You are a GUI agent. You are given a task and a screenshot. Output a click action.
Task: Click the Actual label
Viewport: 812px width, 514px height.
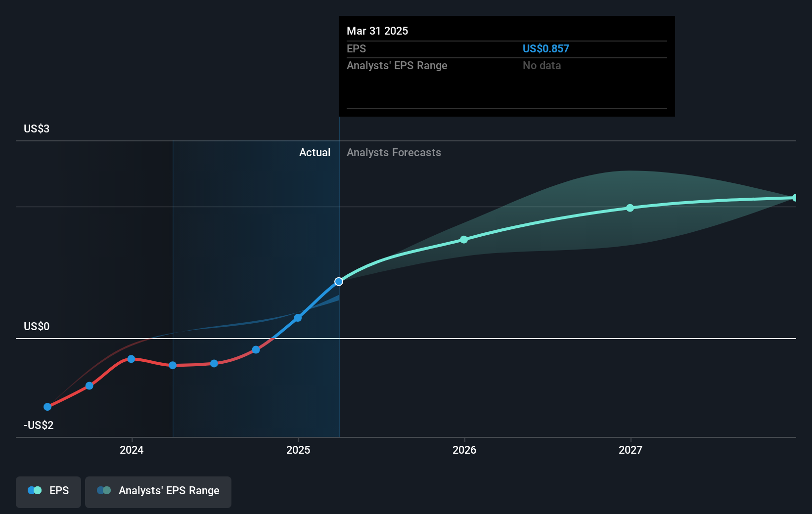[315, 152]
